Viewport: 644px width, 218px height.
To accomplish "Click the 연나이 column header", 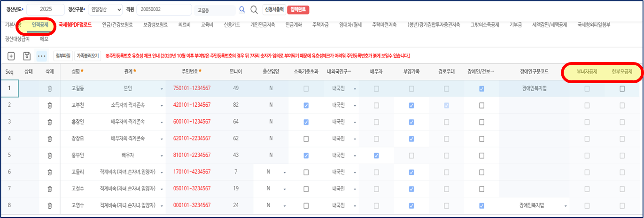I will click(x=235, y=71).
